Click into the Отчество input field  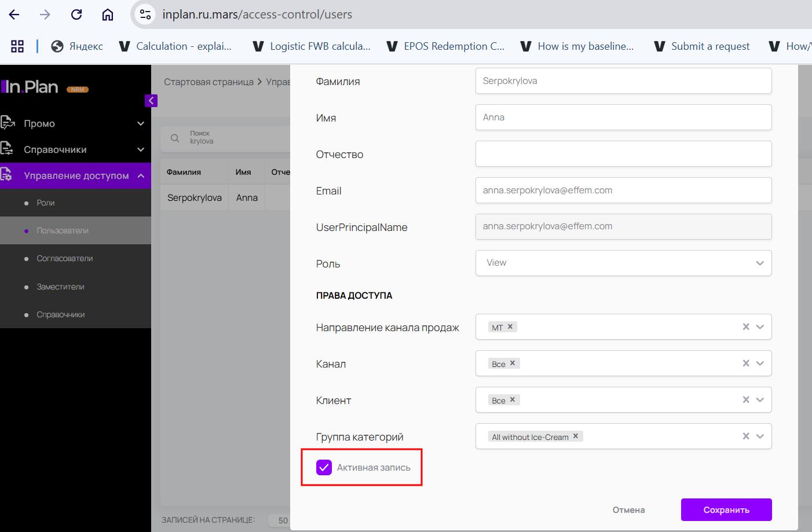(623, 154)
